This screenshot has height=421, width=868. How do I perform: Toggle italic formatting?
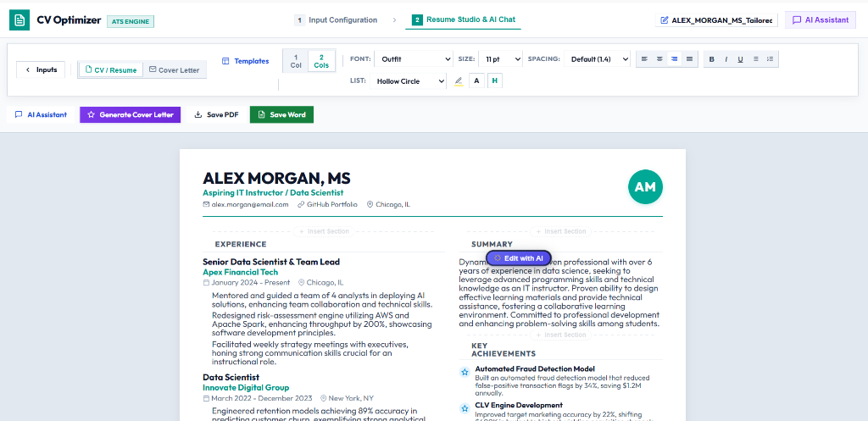coord(726,59)
